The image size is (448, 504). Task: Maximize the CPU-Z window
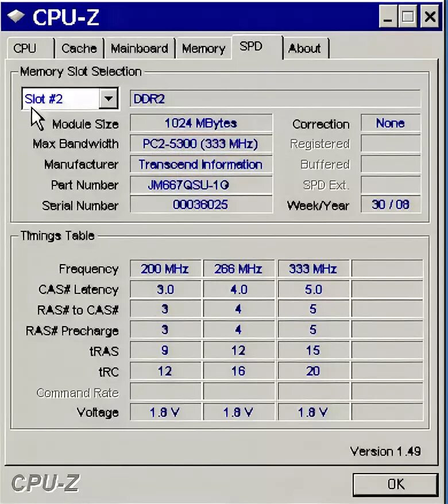tap(407, 17)
